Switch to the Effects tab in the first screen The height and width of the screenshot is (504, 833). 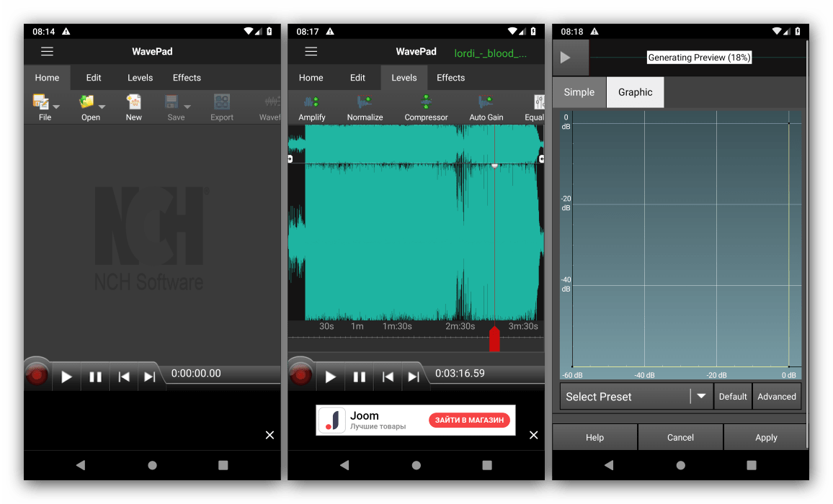point(187,78)
